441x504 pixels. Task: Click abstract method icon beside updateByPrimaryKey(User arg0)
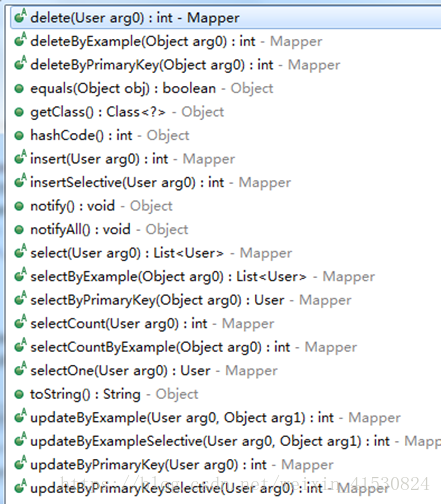[x=20, y=463]
